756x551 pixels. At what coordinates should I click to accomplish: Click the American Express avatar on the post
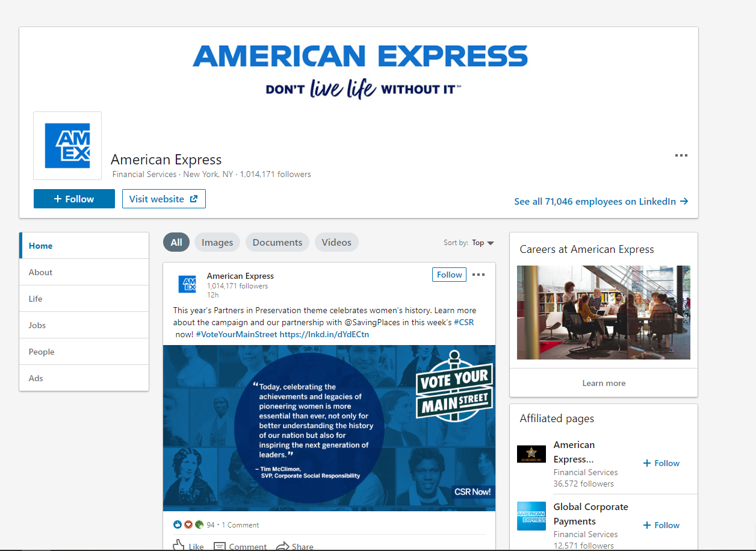pos(187,284)
